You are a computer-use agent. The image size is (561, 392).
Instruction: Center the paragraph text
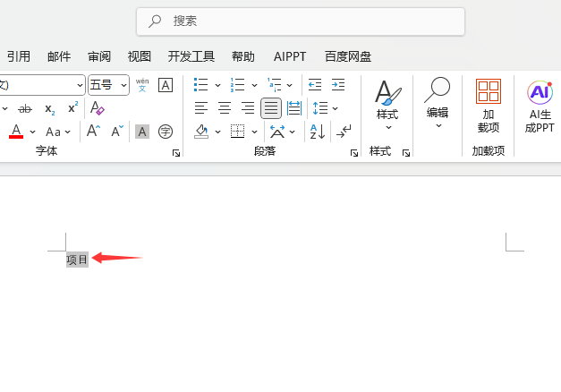[225, 108]
